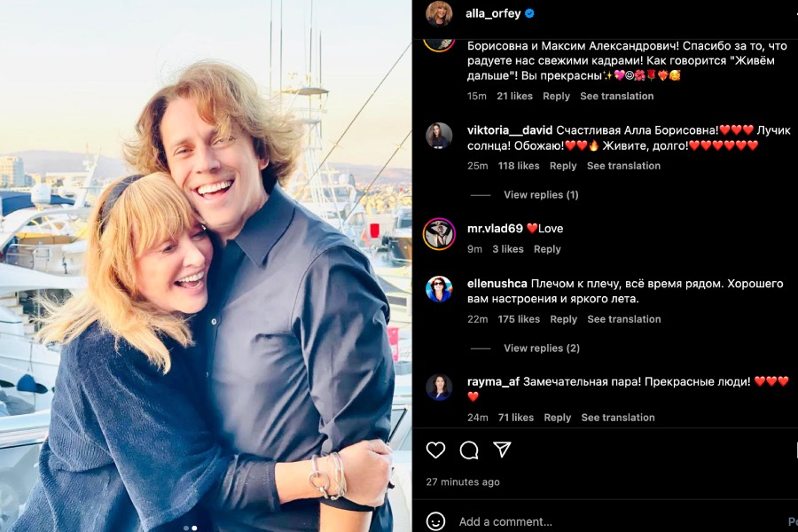Open alla_orfey username link

click(493, 14)
